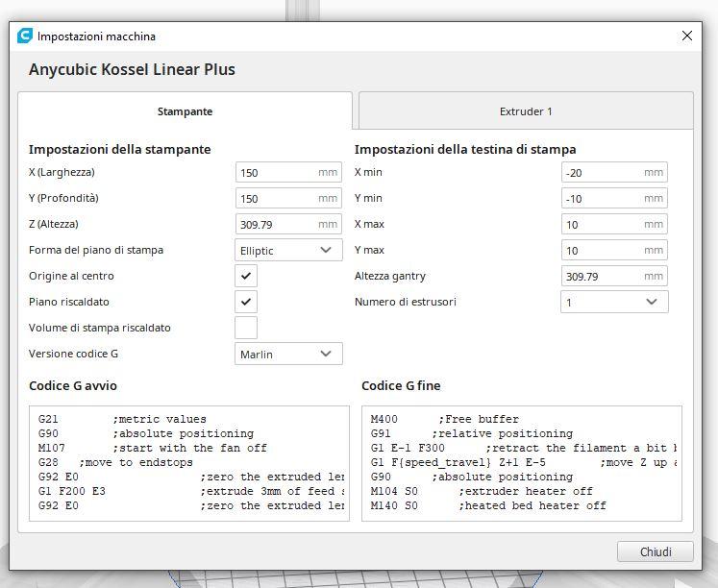Click the Cura logo icon in title bar

pos(25,36)
